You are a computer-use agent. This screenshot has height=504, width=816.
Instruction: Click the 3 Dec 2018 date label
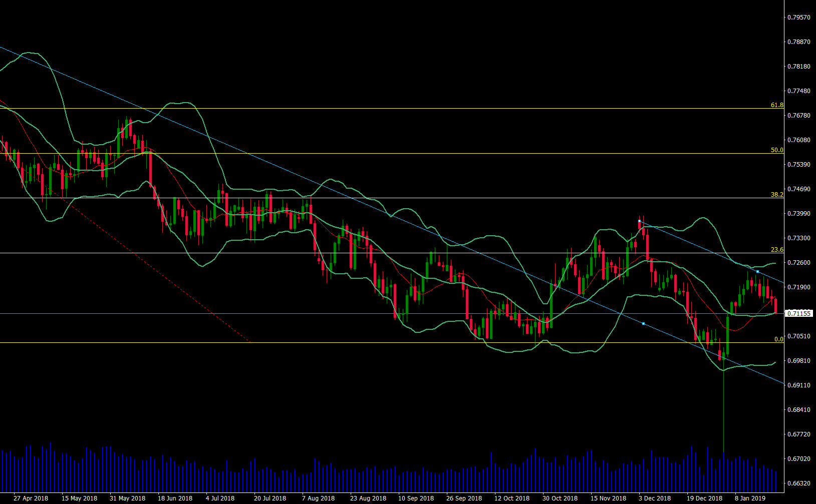pyautogui.click(x=655, y=498)
